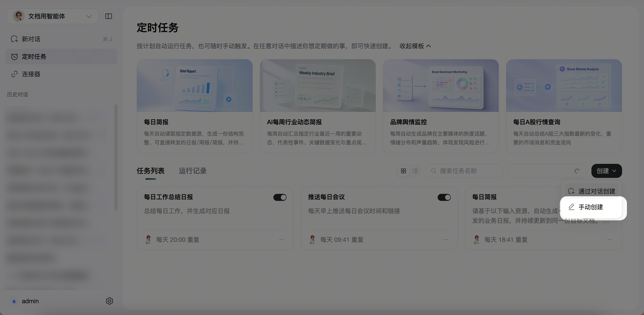
Task: Open 定时任务 in the sidebar
Action: [61, 57]
